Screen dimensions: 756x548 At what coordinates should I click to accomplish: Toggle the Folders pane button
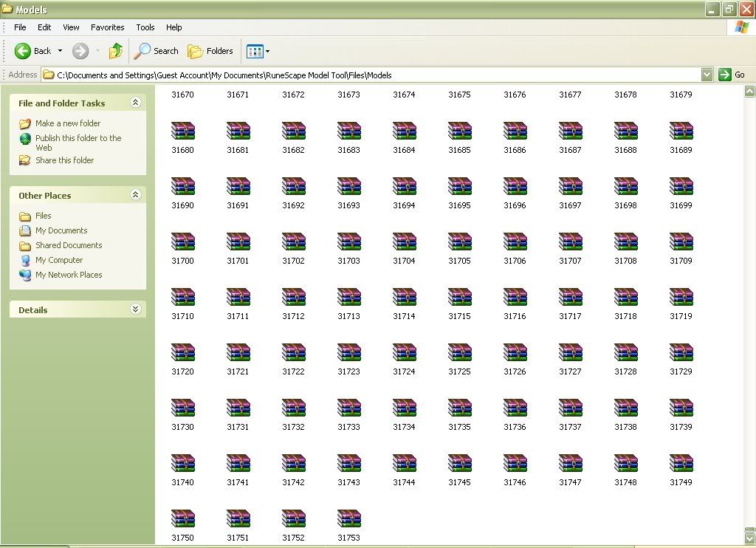[210, 51]
